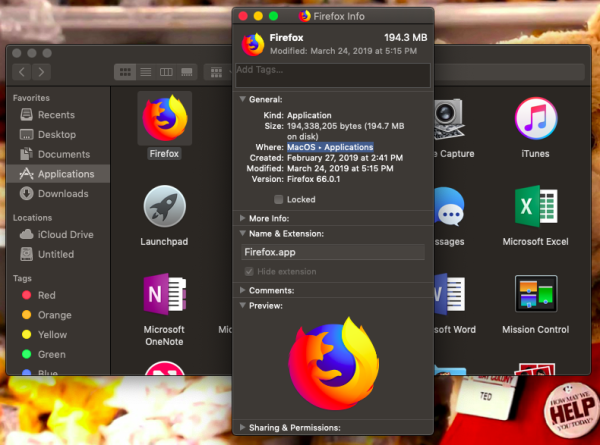The width and height of the screenshot is (600, 445).
Task: Collapse the General section
Action: click(242, 100)
